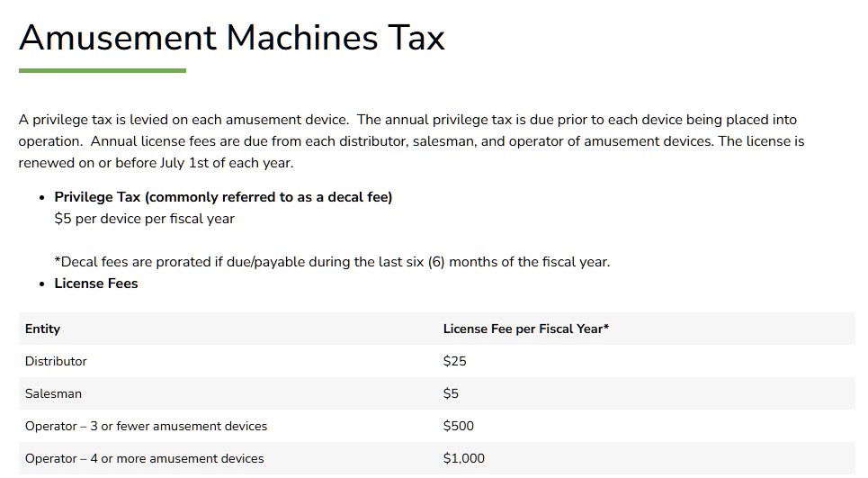Click the Salesman row label
Image resolution: width=868 pixels, height=478 pixels.
tap(53, 393)
